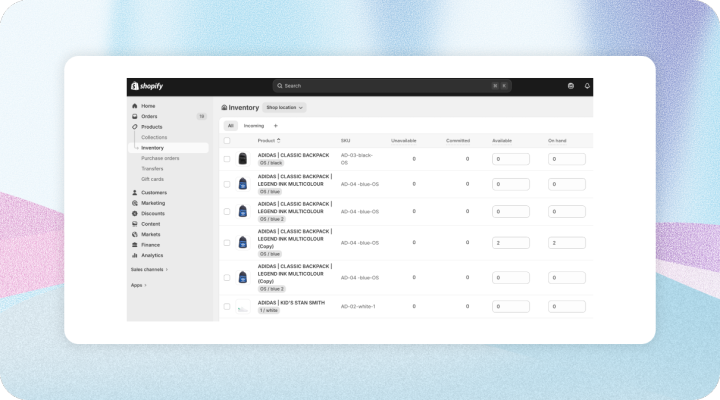The width and height of the screenshot is (720, 400).
Task: Click the Kid's Stan Smith thumbnail
Action: (x=243, y=306)
